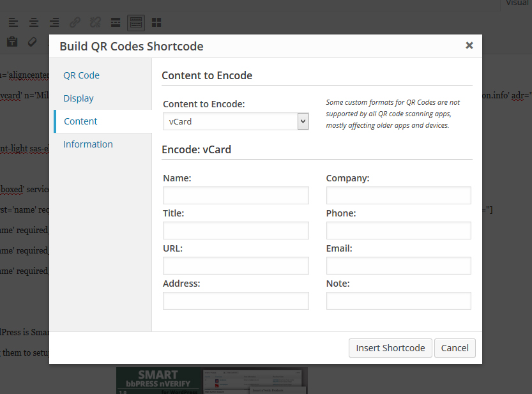
Task: Click the align right toolbar icon
Action: tap(54, 23)
